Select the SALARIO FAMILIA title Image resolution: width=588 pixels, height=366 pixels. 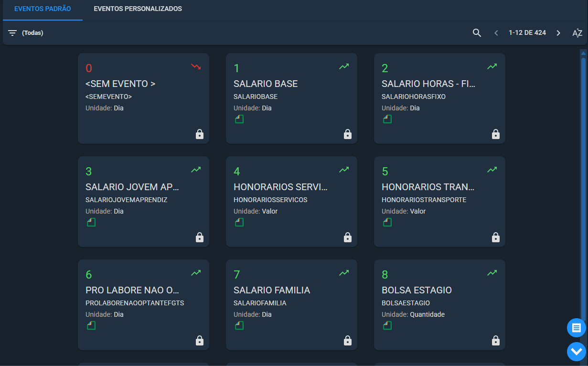272,290
